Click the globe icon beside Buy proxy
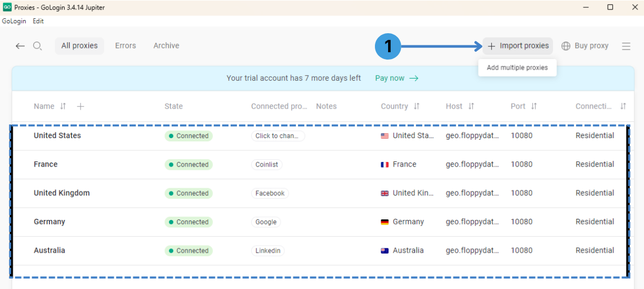This screenshot has height=289, width=644. click(566, 46)
